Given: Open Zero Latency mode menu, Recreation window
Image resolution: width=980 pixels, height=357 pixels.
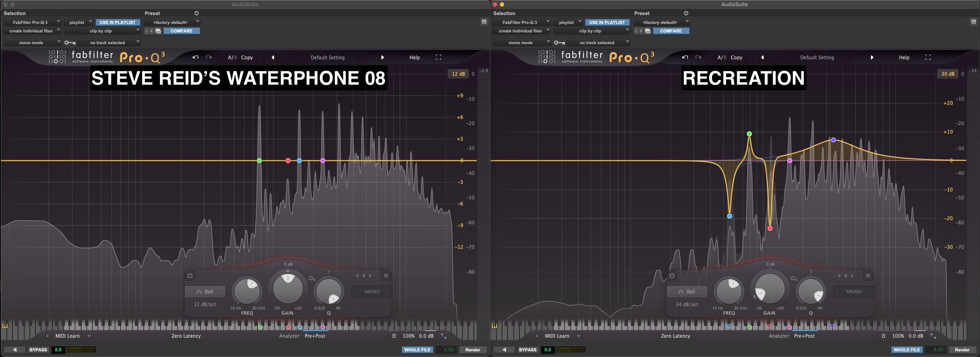Looking at the screenshot, I should (676, 336).
